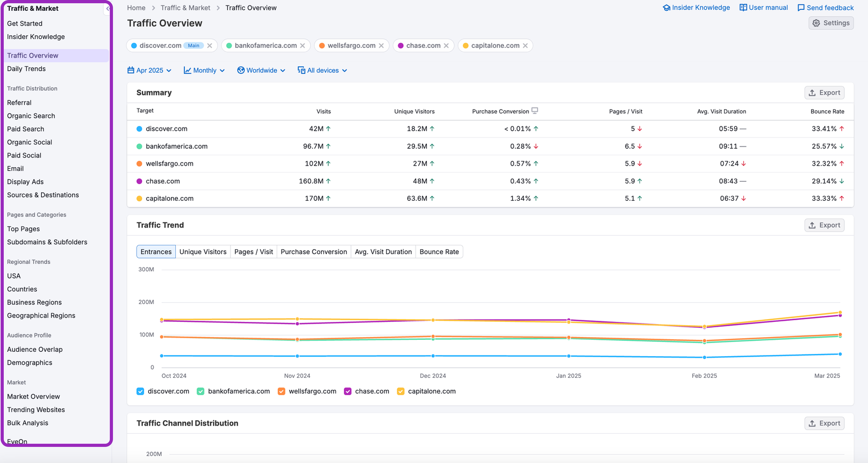Select the Unique Visitors trend tab
The width and height of the screenshot is (868, 463).
point(203,252)
